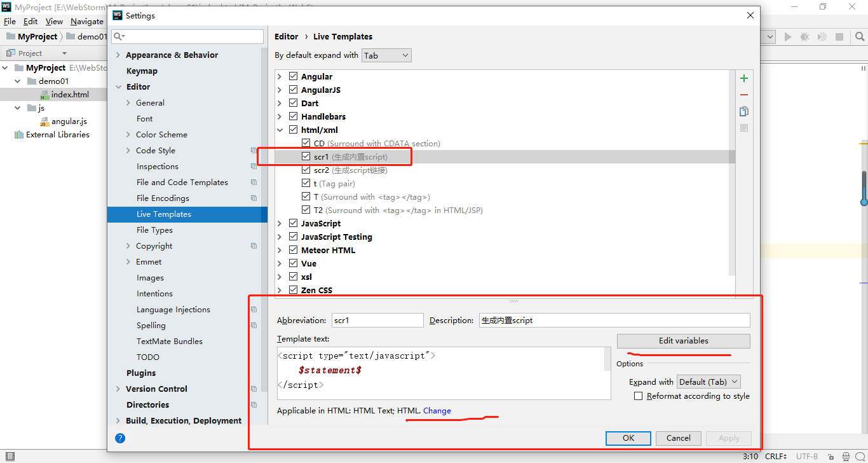Click the External Libraries icon in the project tree
Screen dimensions: 868x463
click(18, 135)
